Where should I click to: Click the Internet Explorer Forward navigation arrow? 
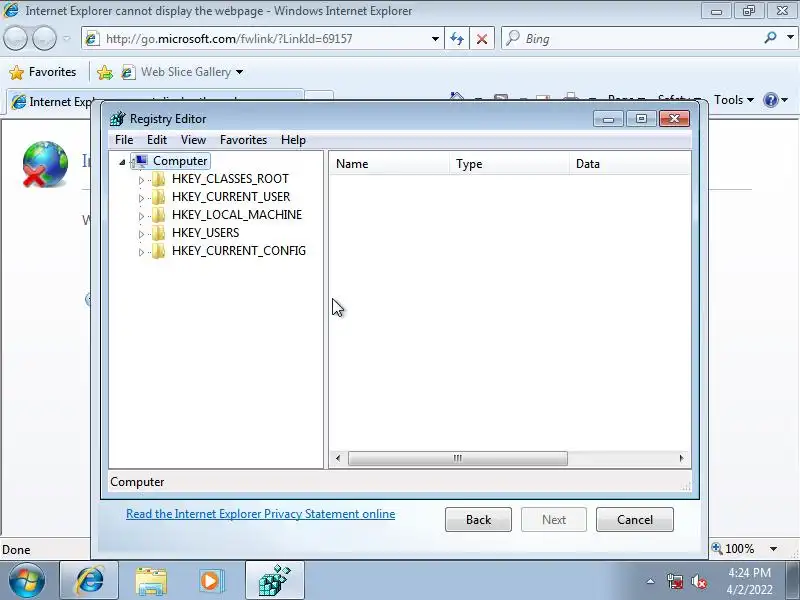pyautogui.click(x=44, y=38)
